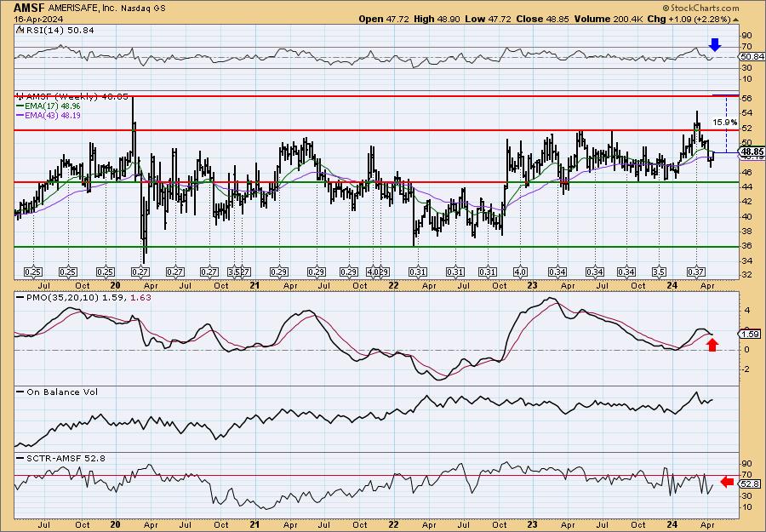Image resolution: width=766 pixels, height=532 pixels.
Task: Click the 15.9% upside target annotation
Action: point(725,122)
